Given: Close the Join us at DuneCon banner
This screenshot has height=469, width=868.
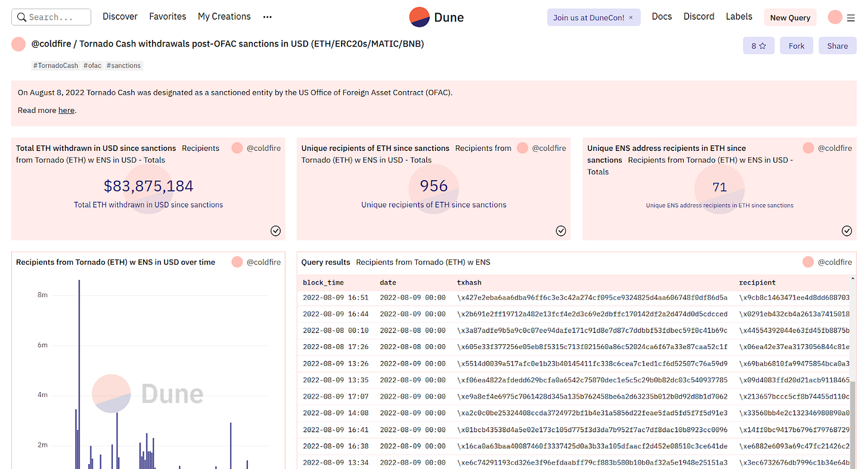Looking at the screenshot, I should coord(632,17).
